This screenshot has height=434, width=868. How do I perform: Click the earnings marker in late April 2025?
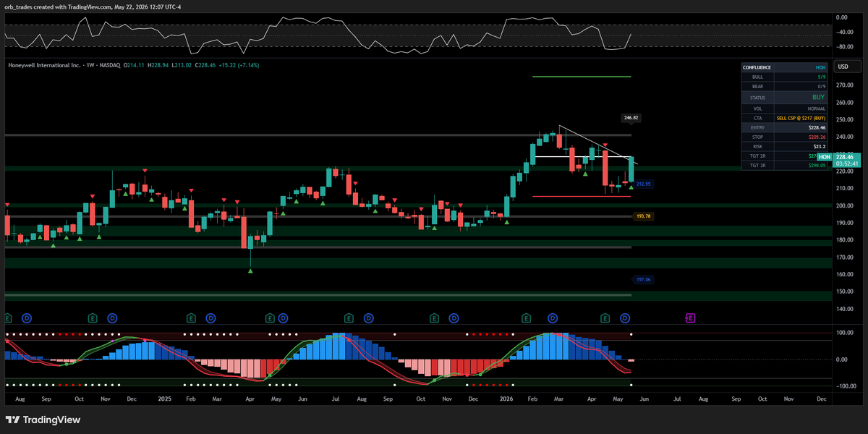click(270, 318)
